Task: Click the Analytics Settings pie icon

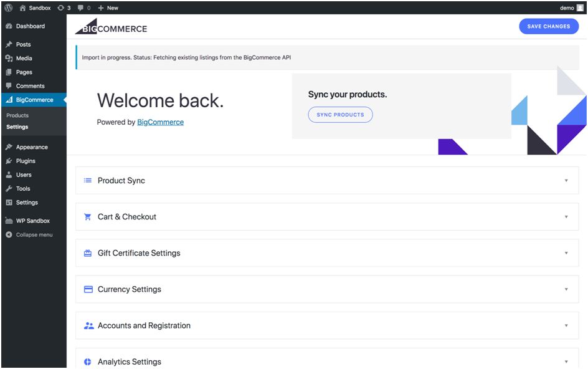Action: point(87,362)
